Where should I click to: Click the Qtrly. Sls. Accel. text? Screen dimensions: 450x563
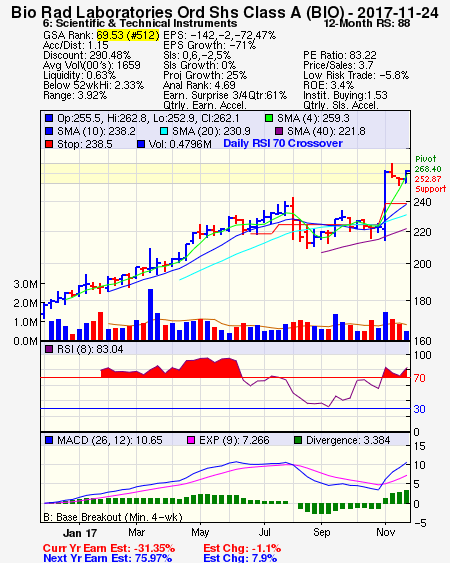point(341,105)
